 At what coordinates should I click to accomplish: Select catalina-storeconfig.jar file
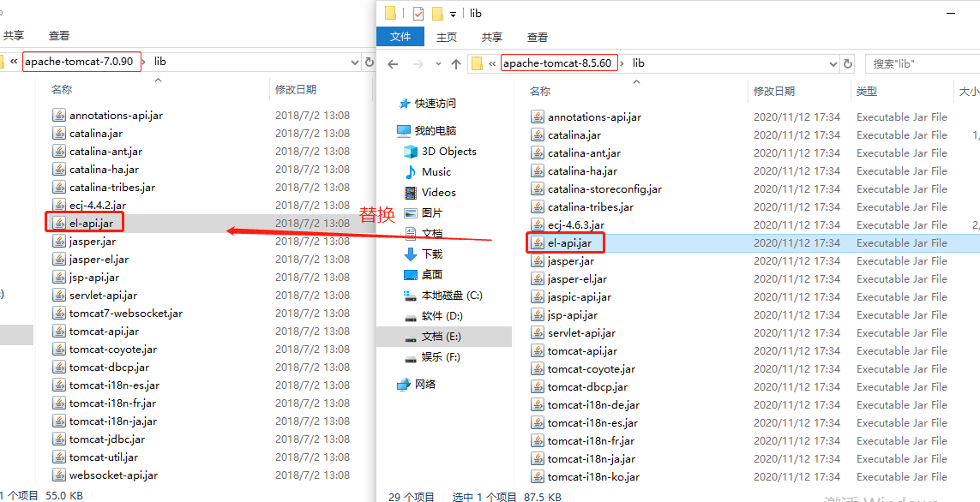point(604,188)
